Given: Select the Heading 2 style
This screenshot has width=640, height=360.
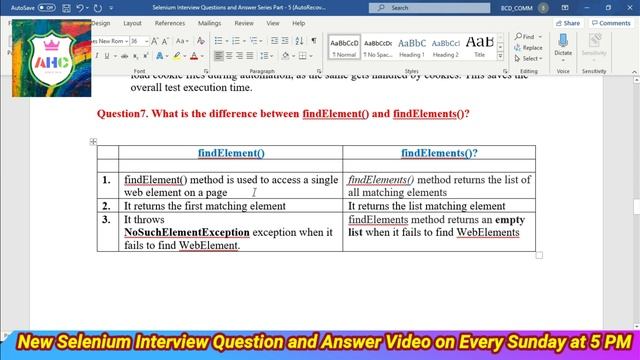Looking at the screenshot, I should [446, 47].
